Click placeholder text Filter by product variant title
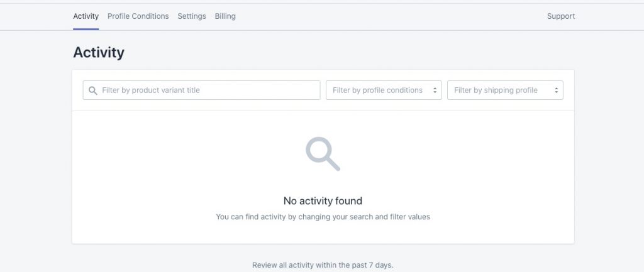Screen dimensions: 644x272 (x=151, y=90)
